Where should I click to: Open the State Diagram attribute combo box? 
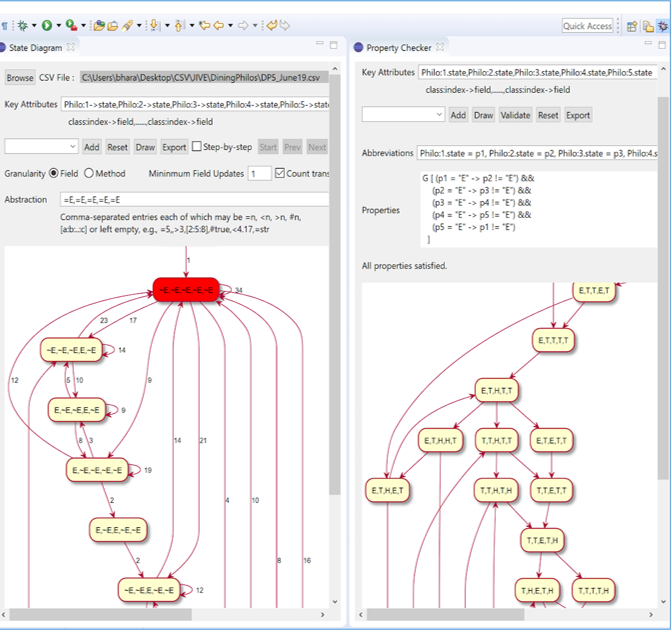(40, 147)
